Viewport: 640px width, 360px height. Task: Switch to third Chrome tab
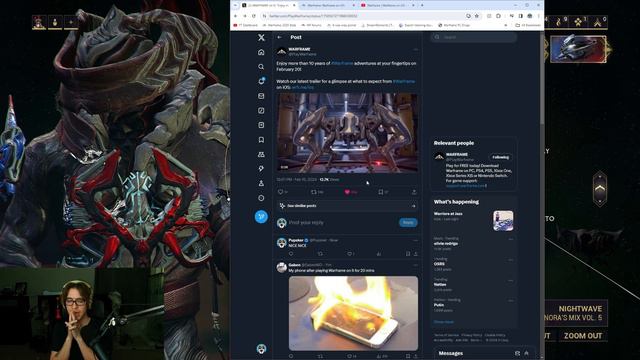[387, 5]
